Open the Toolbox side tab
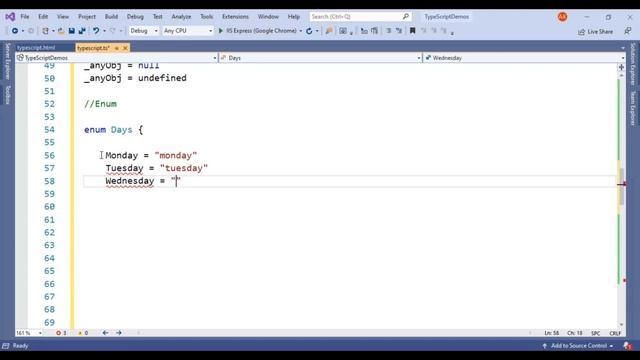 pos(7,95)
